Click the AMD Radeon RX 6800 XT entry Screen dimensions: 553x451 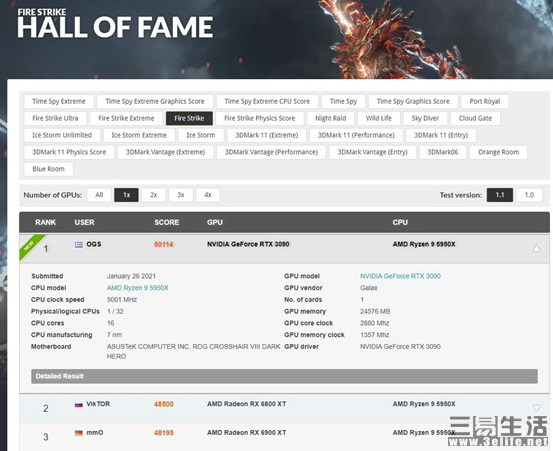247,404
